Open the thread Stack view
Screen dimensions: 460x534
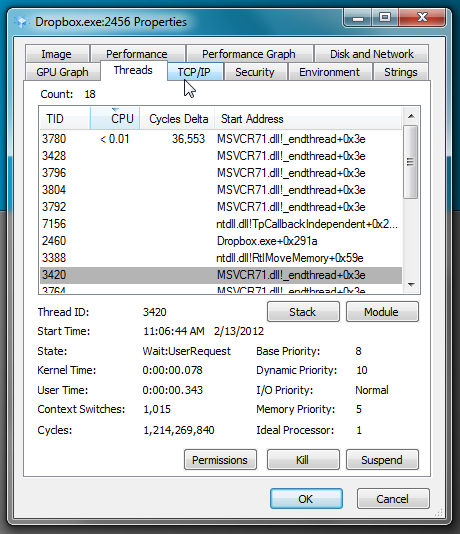coord(303,312)
